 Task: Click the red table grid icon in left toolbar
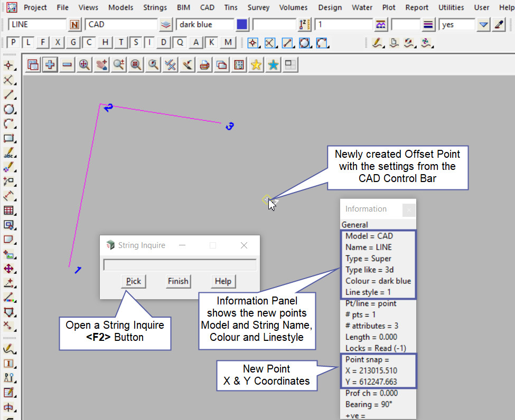[9, 211]
